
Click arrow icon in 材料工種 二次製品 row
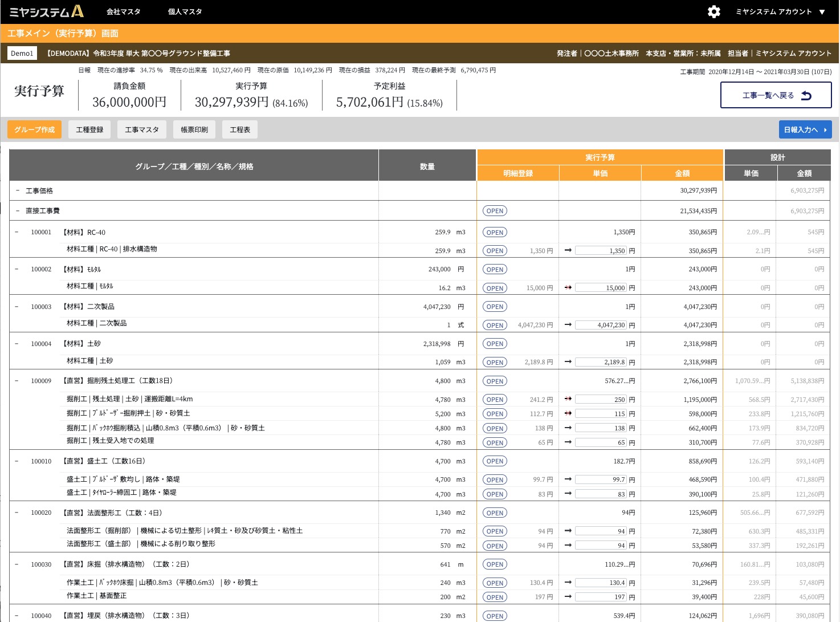568,324
